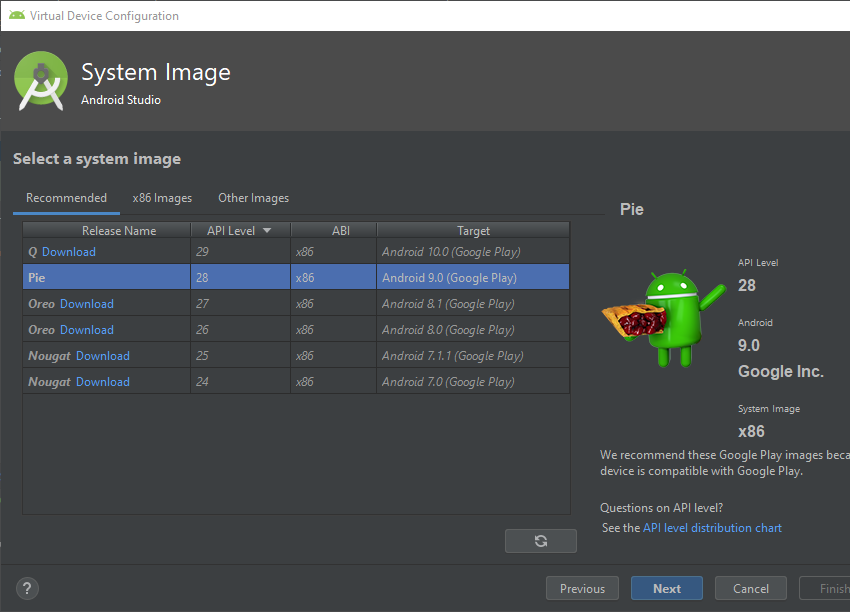Click API level 27 cell

coord(241,304)
